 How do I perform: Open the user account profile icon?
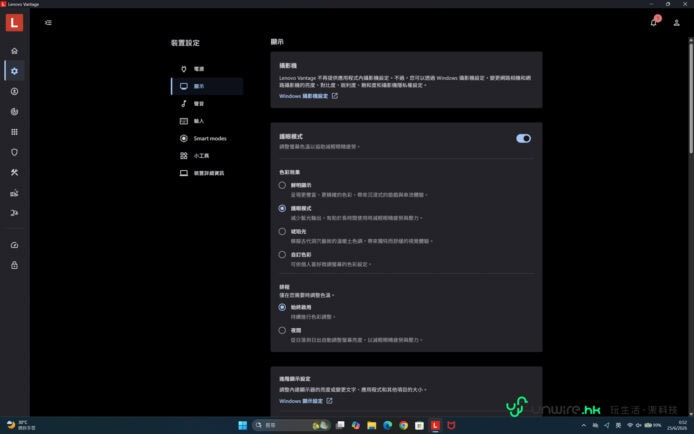[x=676, y=23]
